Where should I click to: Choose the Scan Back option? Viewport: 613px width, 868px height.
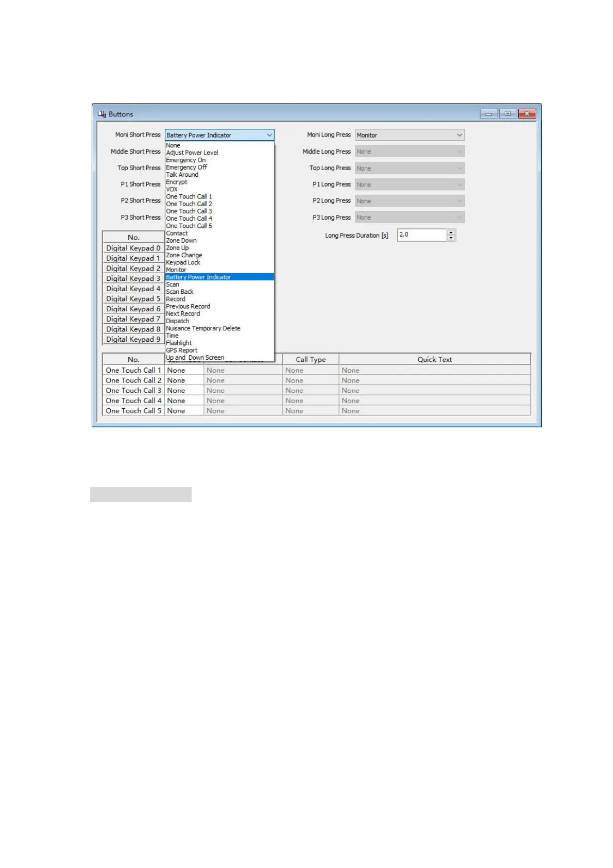(219, 292)
